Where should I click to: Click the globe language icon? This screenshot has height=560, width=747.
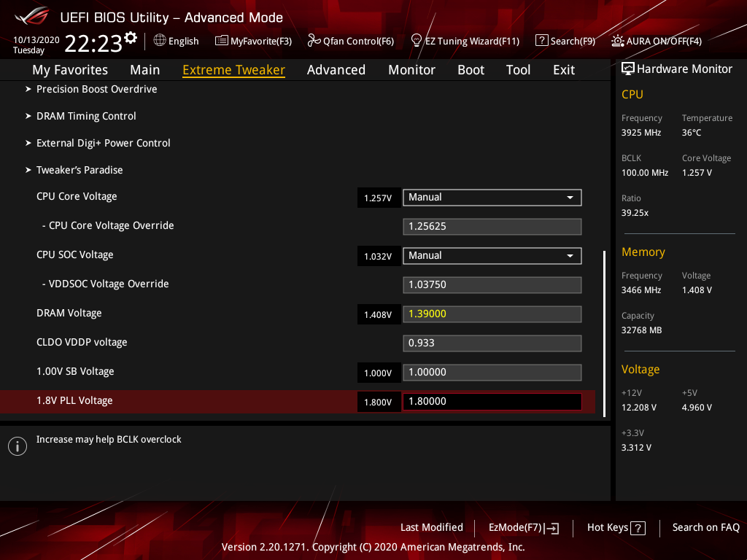160,41
